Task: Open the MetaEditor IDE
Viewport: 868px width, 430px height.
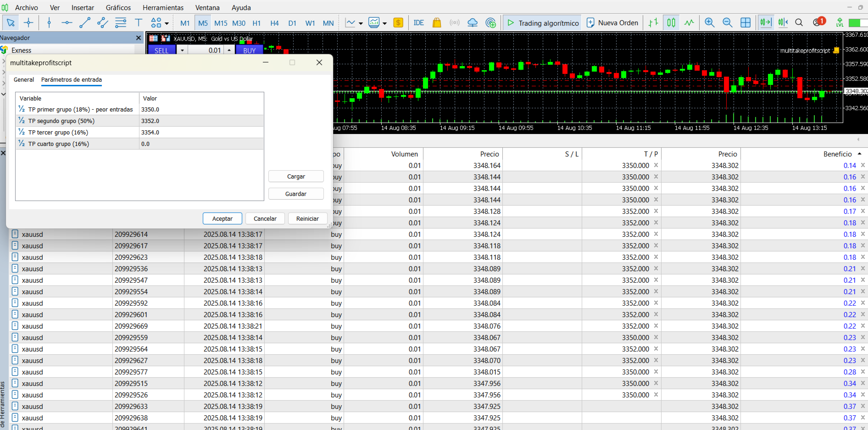Action: 418,22
